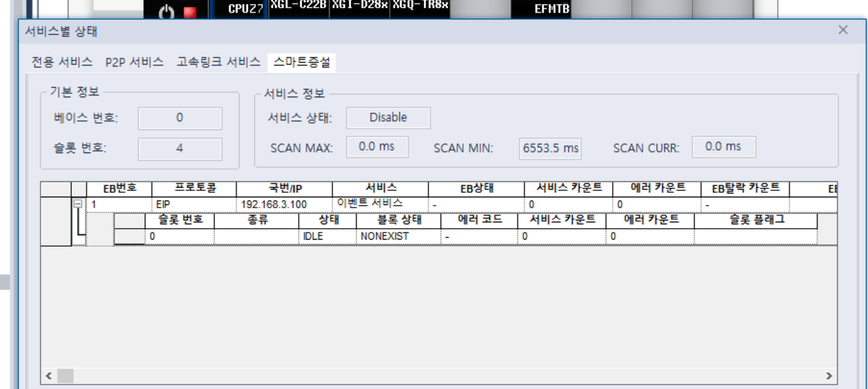Viewport: 868px width, 389px height.
Task: Collapse the EB number 1 tree row
Action: [x=78, y=204]
